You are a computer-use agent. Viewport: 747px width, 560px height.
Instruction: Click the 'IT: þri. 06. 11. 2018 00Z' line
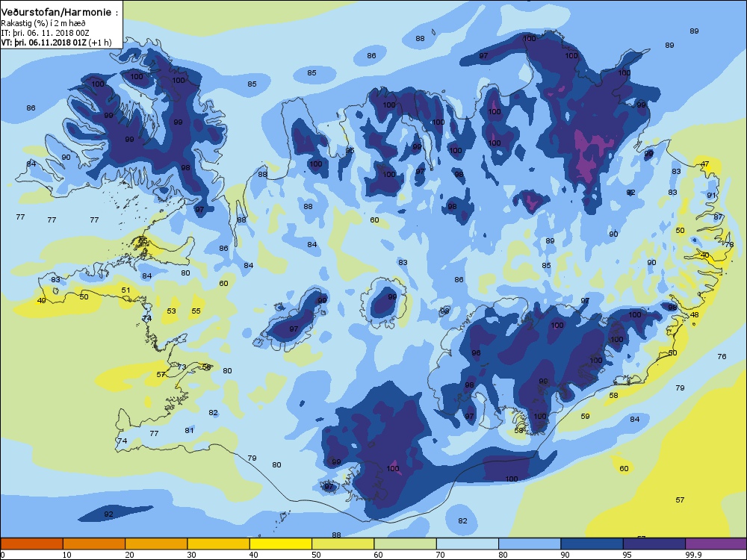(45, 33)
